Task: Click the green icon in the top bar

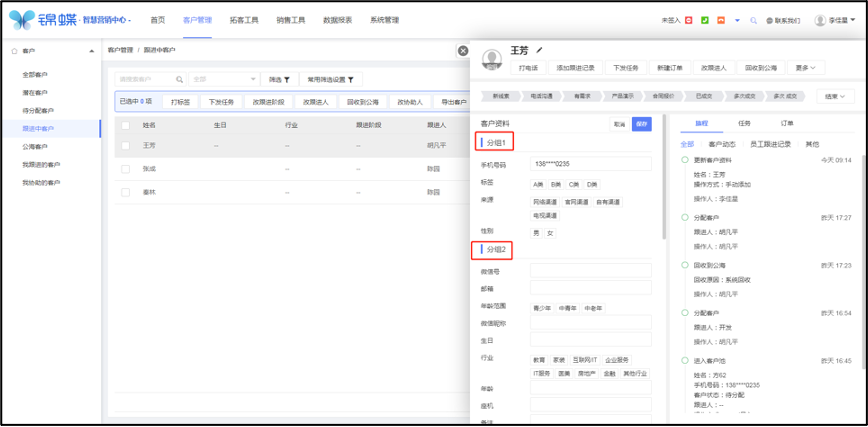Action: pyautogui.click(x=705, y=20)
